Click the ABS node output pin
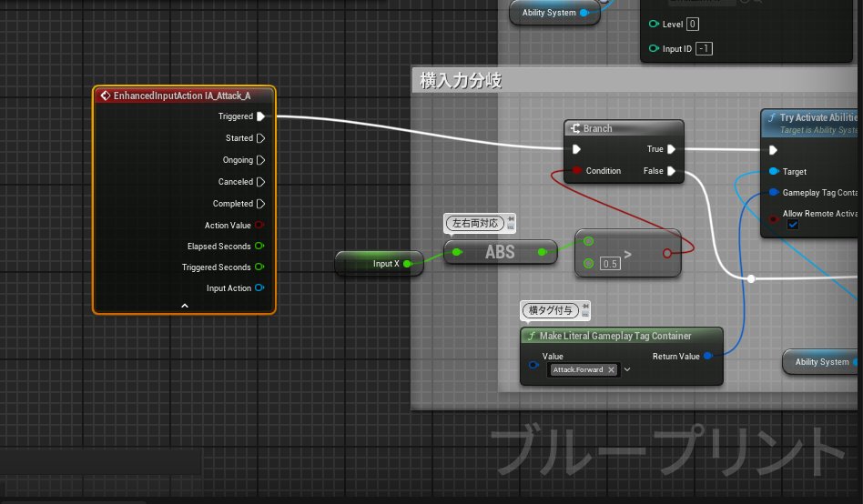The width and height of the screenshot is (863, 504). coord(543,253)
